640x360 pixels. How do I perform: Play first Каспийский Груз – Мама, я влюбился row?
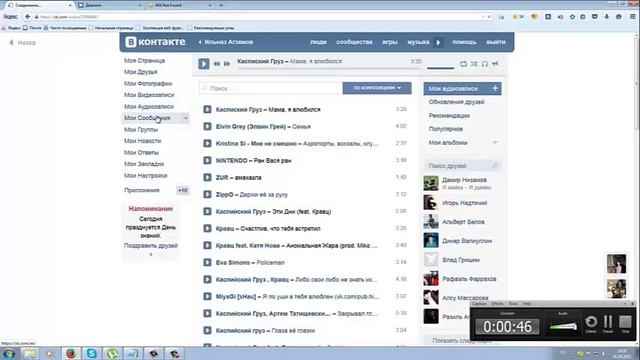207,109
